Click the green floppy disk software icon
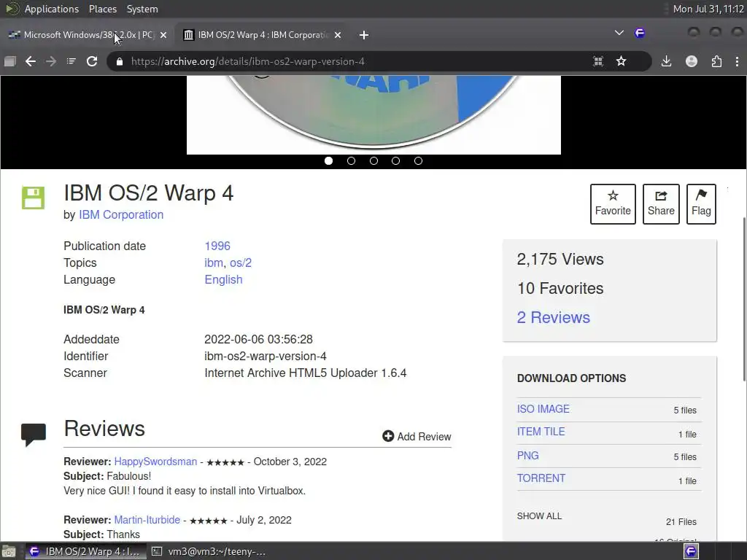The width and height of the screenshot is (747, 560). pyautogui.click(x=33, y=198)
